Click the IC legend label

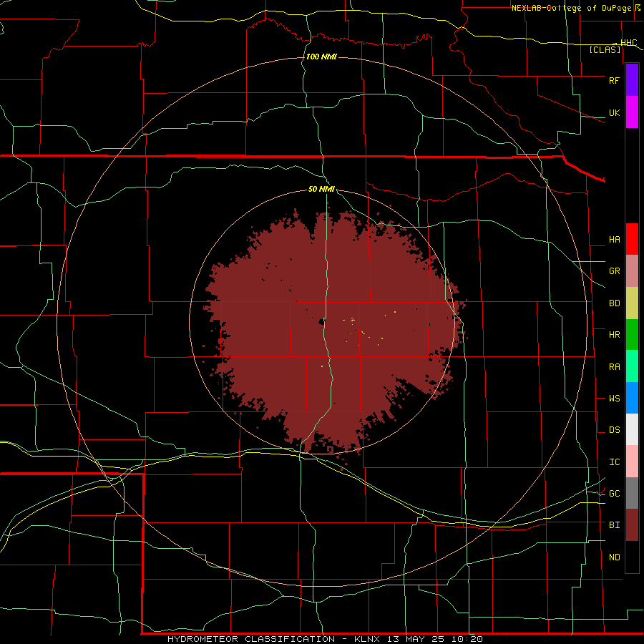614,462
